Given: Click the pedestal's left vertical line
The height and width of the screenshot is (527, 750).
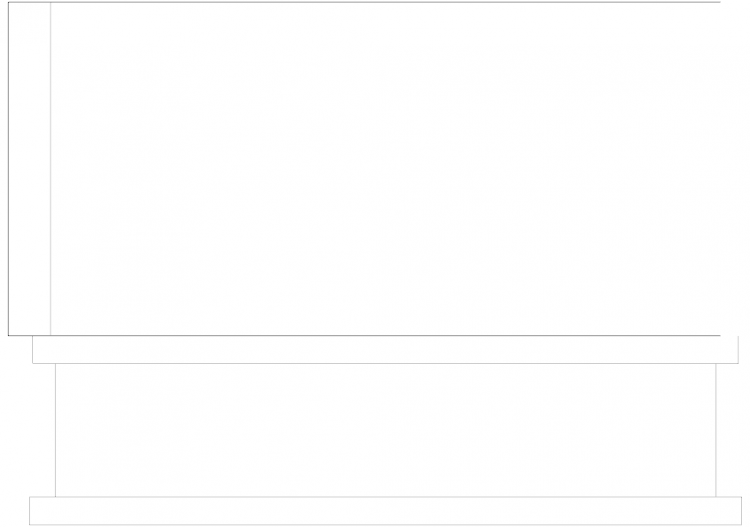Looking at the screenshot, I should coord(55,430).
